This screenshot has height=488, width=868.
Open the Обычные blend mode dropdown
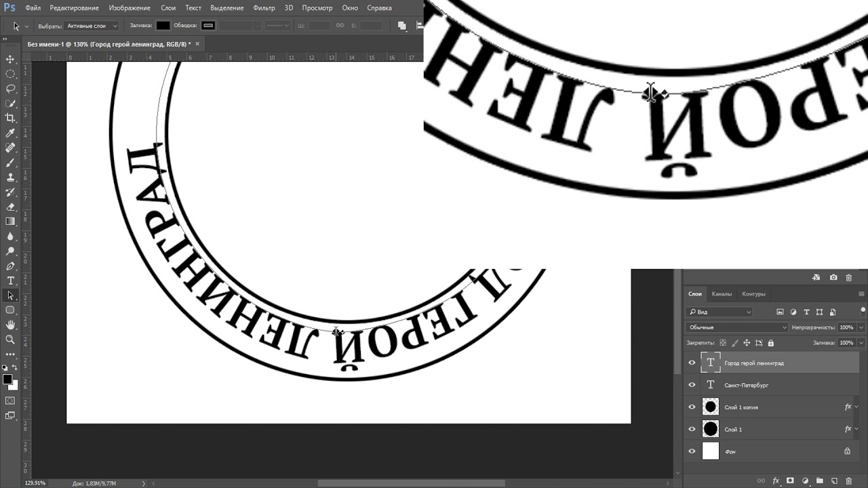[736, 327]
